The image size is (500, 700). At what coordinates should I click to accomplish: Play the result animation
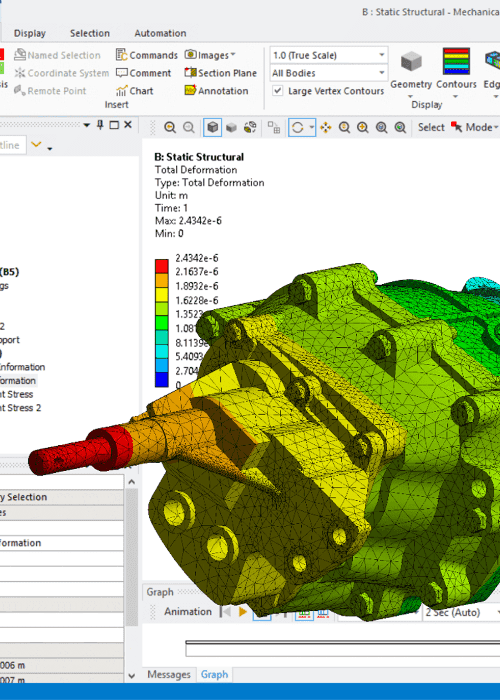pyautogui.click(x=243, y=612)
